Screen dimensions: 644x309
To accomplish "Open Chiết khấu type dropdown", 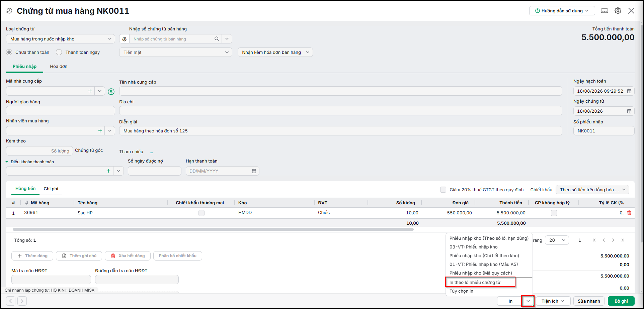I will pyautogui.click(x=592, y=190).
